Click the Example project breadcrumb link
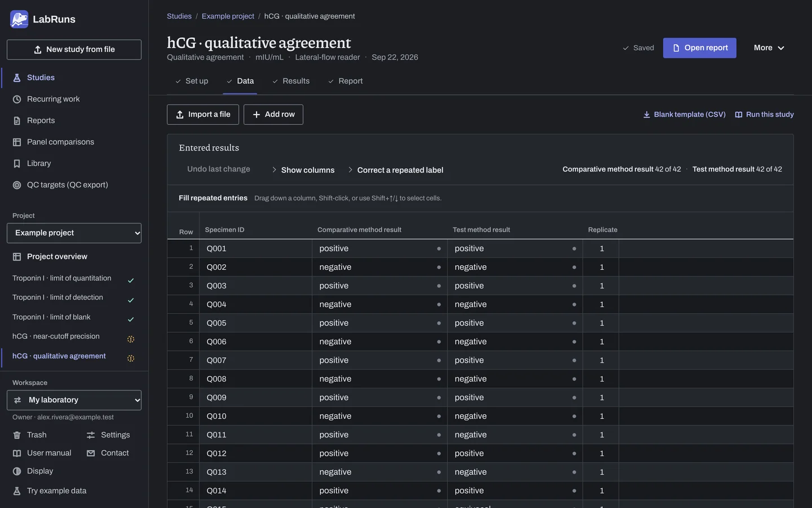This screenshot has height=508, width=812. click(228, 16)
